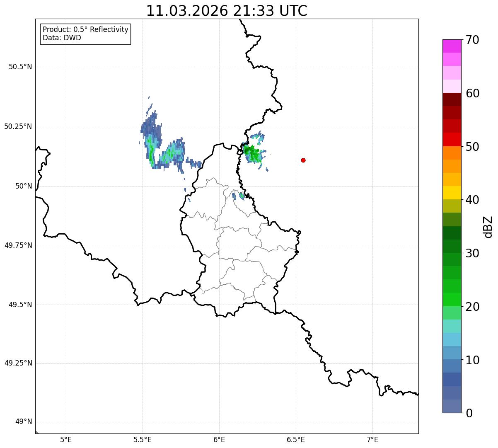The height and width of the screenshot is (448, 498).
Task: Click the 6°E longitude label
Action: (220, 440)
